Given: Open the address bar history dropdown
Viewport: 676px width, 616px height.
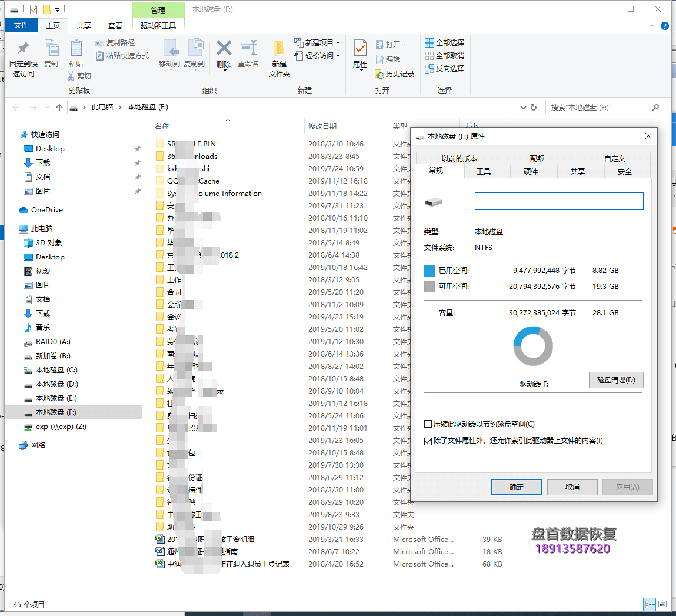Looking at the screenshot, I should coord(523,107).
